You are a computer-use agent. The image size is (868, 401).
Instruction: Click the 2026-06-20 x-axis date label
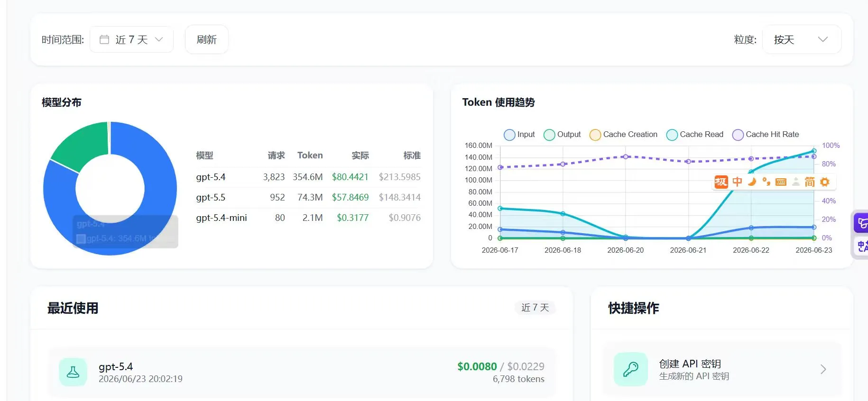pyautogui.click(x=626, y=250)
